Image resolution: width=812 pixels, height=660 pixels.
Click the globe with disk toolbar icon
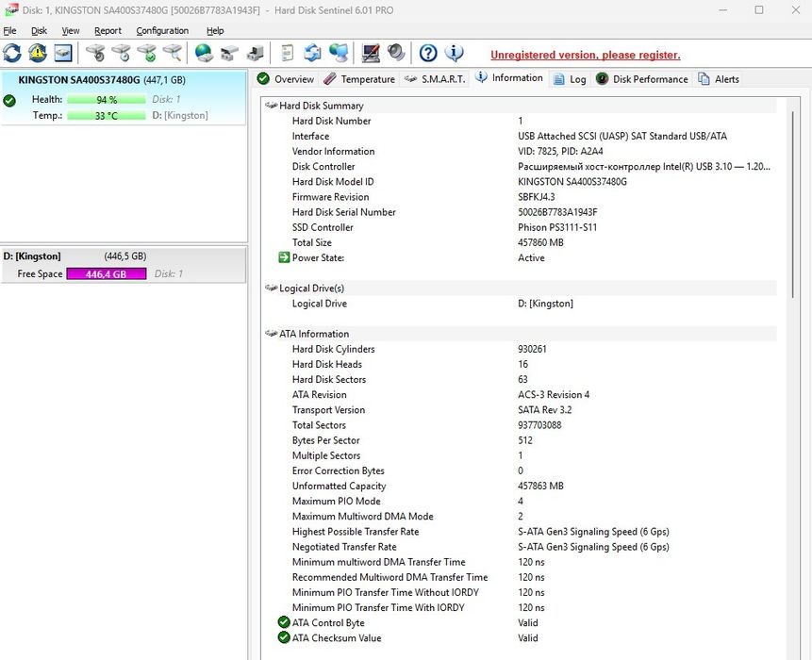point(204,53)
